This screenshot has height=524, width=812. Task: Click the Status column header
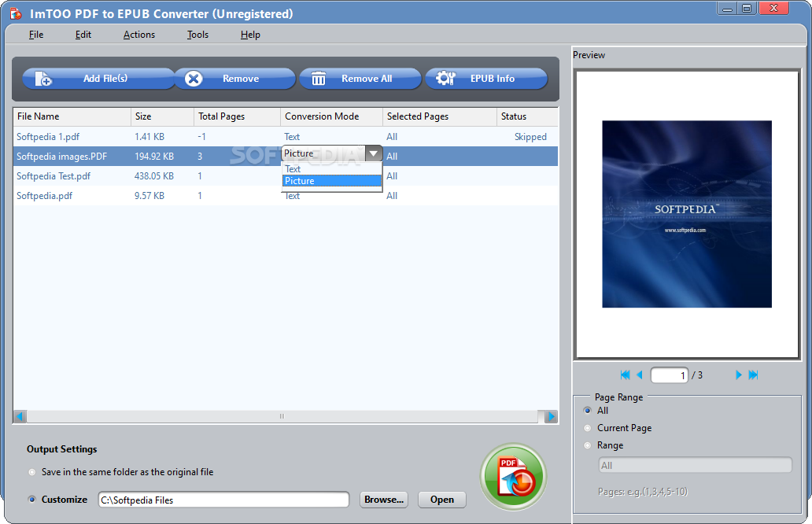tap(527, 116)
